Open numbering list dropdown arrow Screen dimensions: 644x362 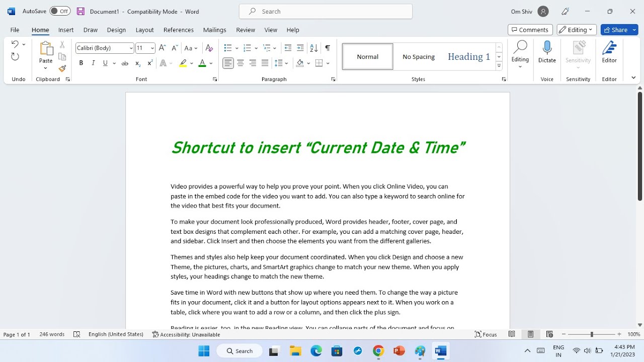click(x=256, y=48)
